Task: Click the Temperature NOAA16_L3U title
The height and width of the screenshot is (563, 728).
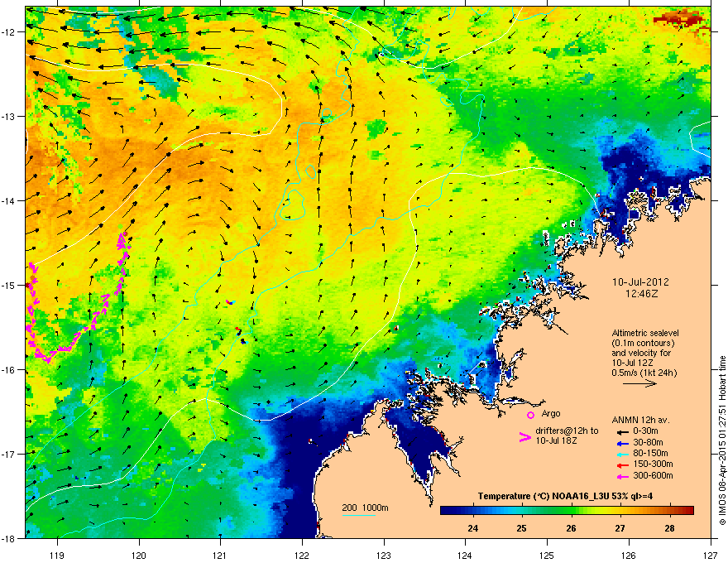Action: (x=565, y=496)
